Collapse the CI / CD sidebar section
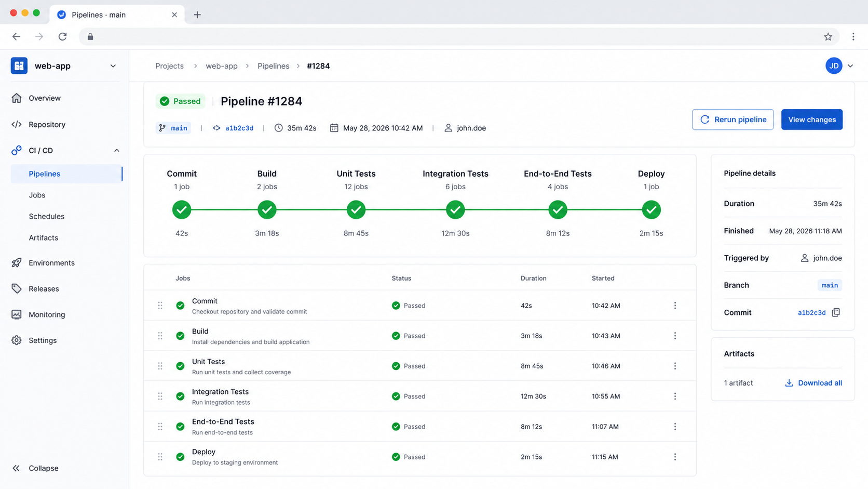This screenshot has height=489, width=868. (116, 151)
